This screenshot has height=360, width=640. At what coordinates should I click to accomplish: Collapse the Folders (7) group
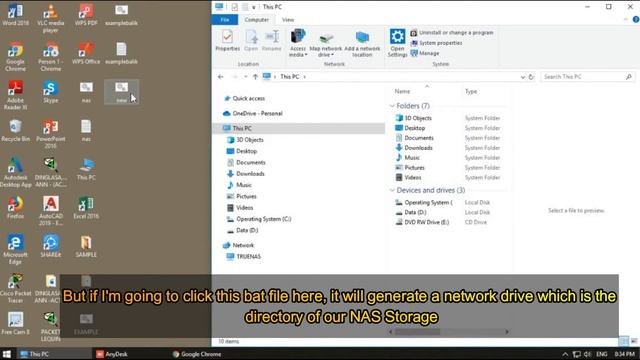392,106
